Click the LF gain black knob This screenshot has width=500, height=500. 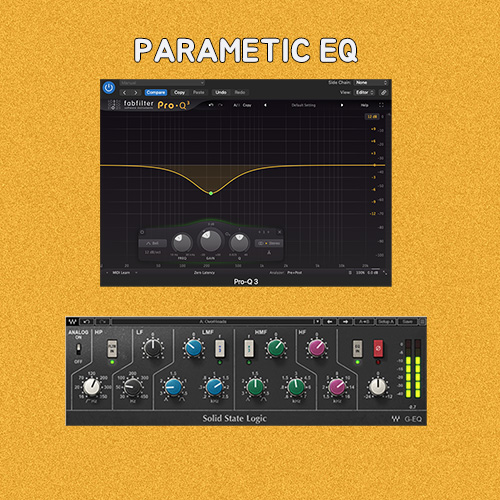point(153,348)
